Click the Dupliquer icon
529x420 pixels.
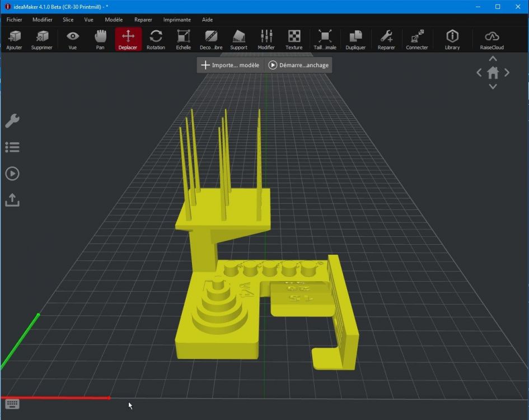355,39
